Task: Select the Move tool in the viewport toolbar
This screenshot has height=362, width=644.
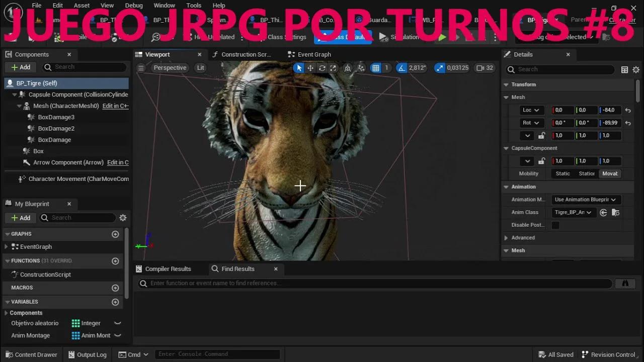Action: click(x=310, y=67)
